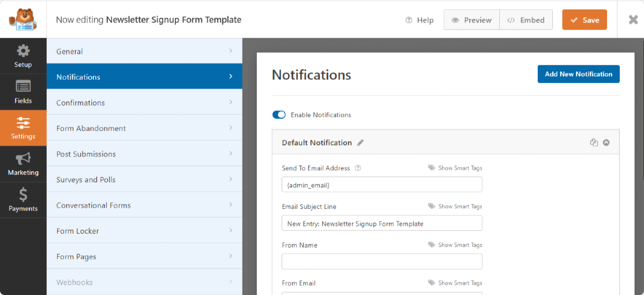Preview the form
Viewport: 644px width, 295px height.
tap(471, 20)
